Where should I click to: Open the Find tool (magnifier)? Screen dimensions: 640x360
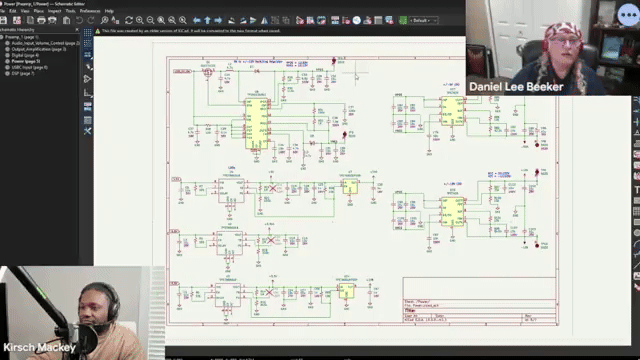point(104,20)
